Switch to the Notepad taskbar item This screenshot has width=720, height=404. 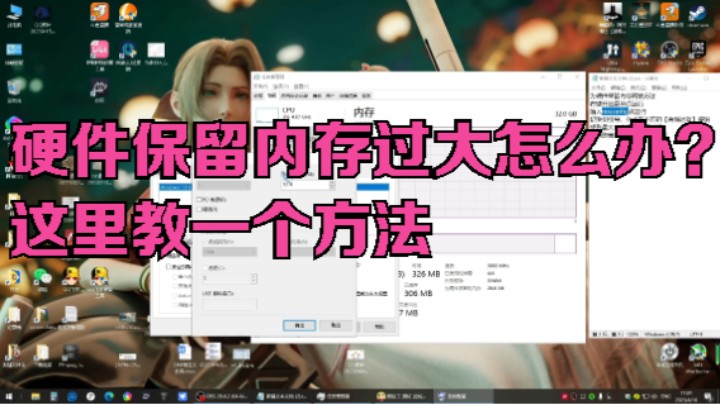[x=282, y=396]
